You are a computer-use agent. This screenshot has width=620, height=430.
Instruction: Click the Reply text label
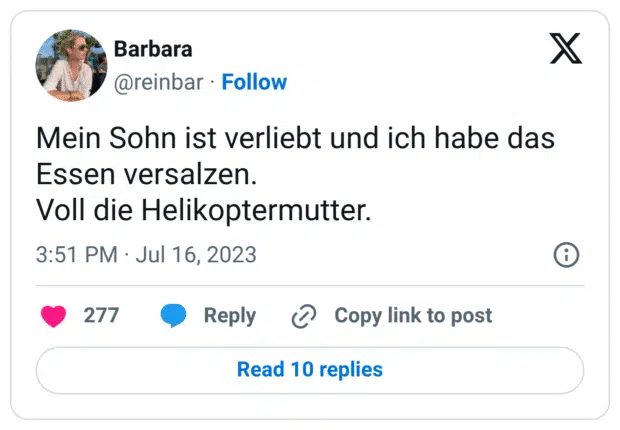pyautogui.click(x=229, y=316)
